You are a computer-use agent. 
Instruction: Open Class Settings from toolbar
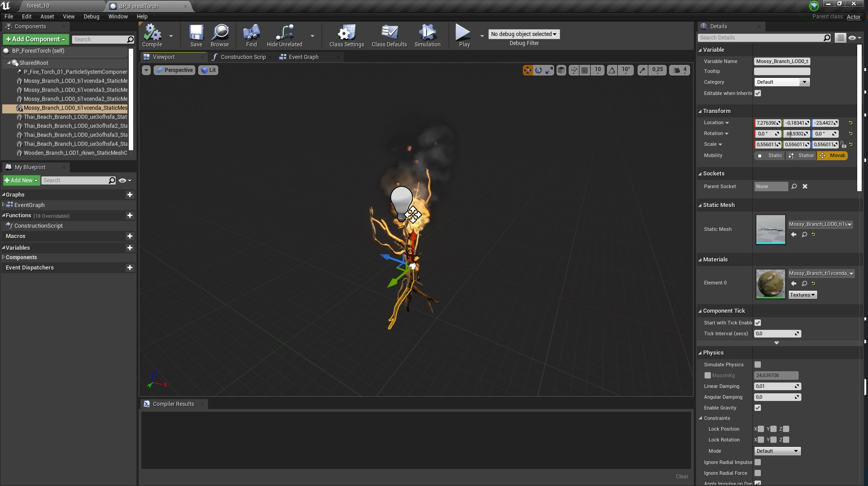[346, 35]
